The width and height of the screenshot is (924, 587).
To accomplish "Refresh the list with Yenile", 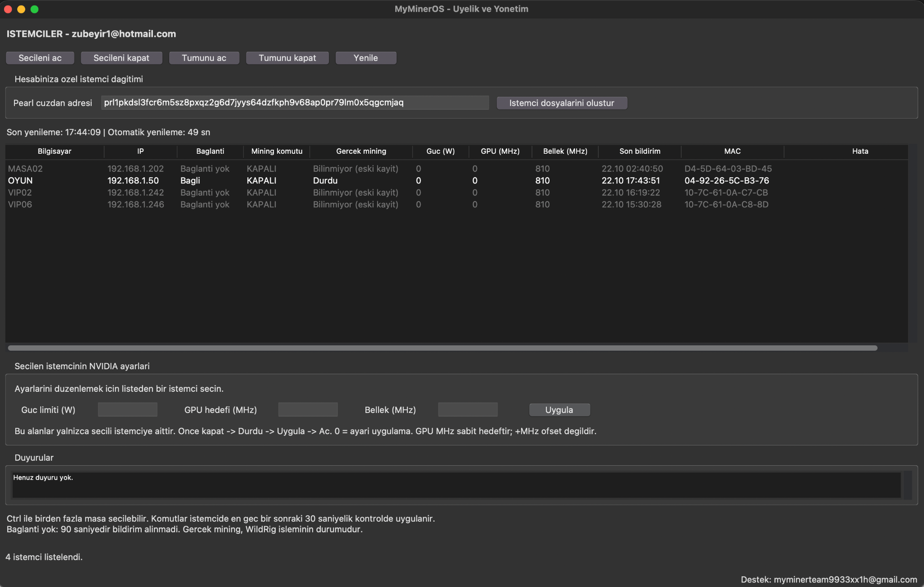I will (x=365, y=58).
